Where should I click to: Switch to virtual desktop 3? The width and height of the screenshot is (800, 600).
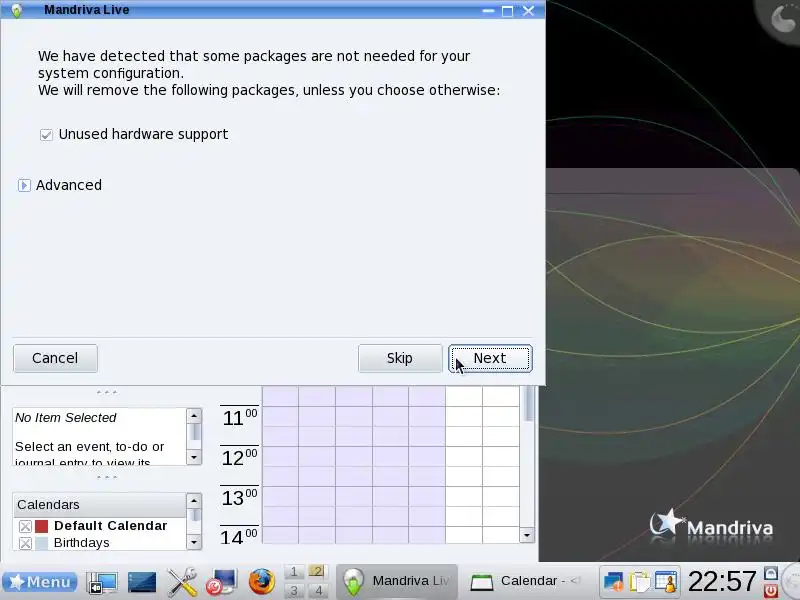294,590
